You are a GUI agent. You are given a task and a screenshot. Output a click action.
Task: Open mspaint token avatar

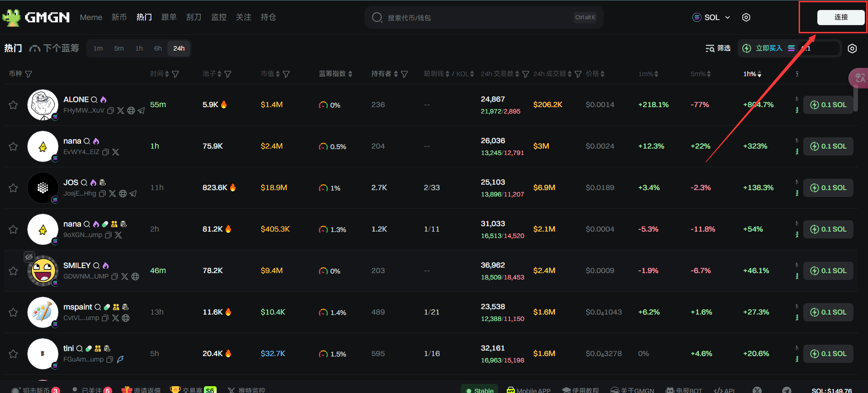pos(43,312)
